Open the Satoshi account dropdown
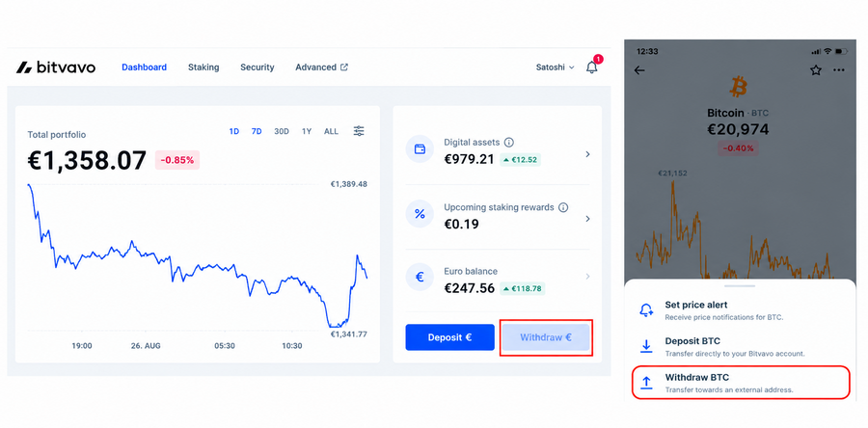This screenshot has width=868, height=428. coord(555,67)
